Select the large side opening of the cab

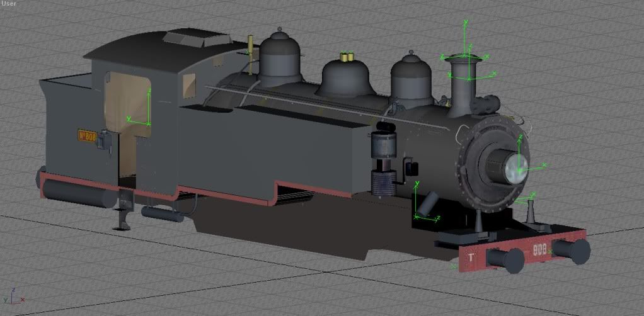coord(128,104)
